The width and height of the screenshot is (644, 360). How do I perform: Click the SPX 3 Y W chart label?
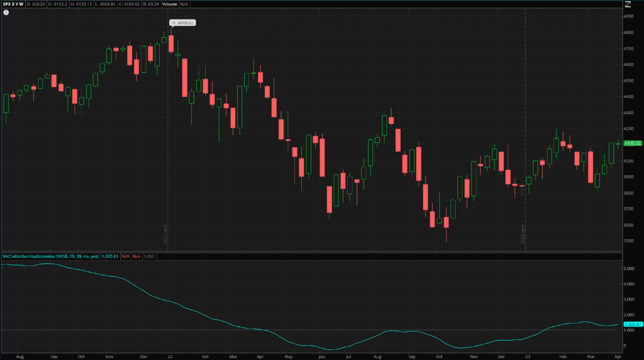pos(13,4)
